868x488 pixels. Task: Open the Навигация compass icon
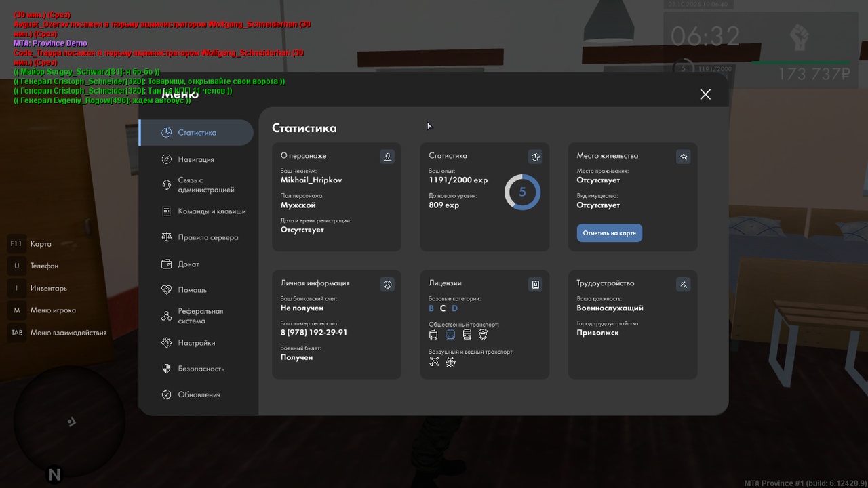pyautogui.click(x=167, y=159)
